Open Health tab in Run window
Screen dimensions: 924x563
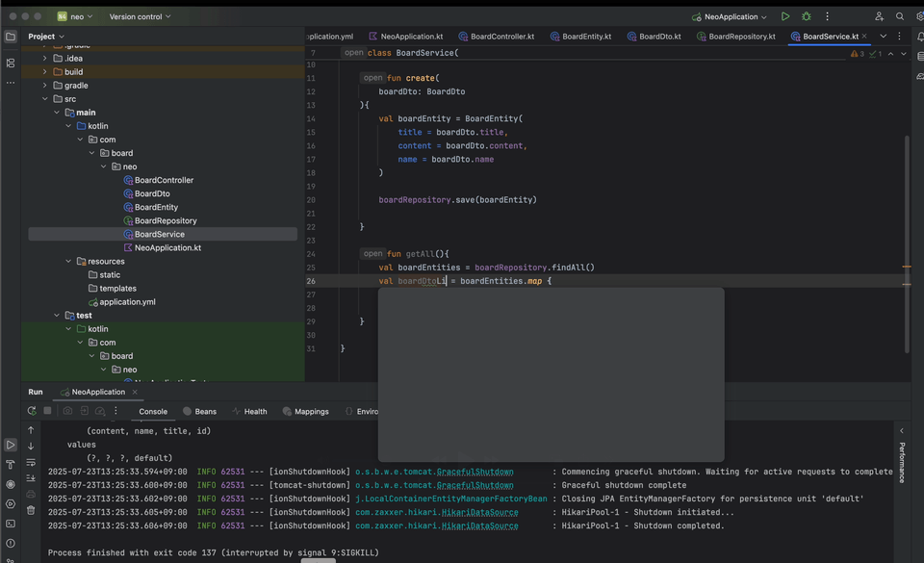tap(249, 412)
